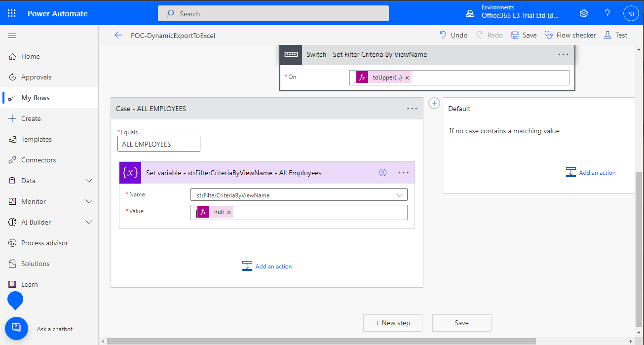Click Redo in the toolbar

[x=490, y=35]
